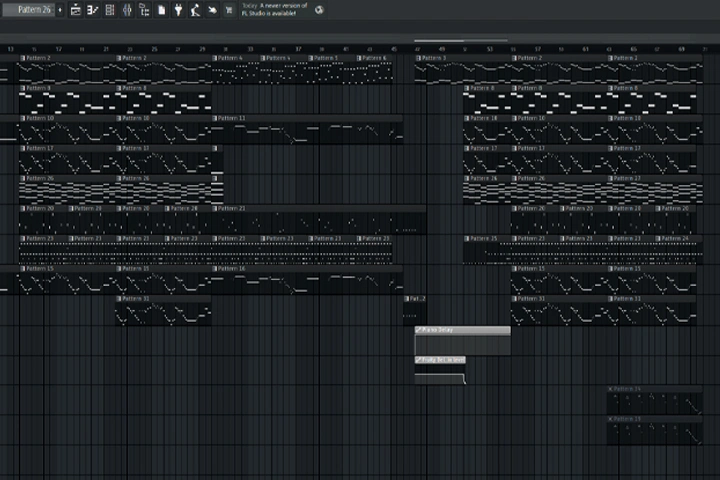The height and width of the screenshot is (480, 720).
Task: Open clip menu of Pattern 11
Action: 215,118
